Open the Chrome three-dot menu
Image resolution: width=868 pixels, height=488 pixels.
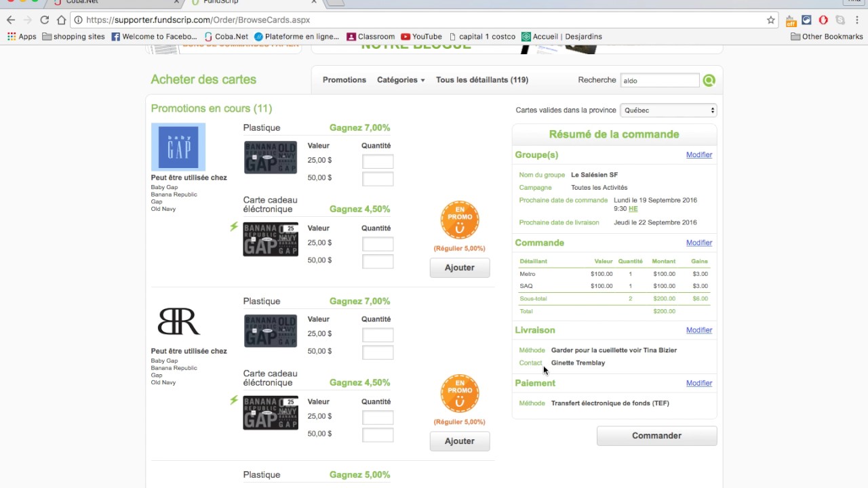point(857,20)
